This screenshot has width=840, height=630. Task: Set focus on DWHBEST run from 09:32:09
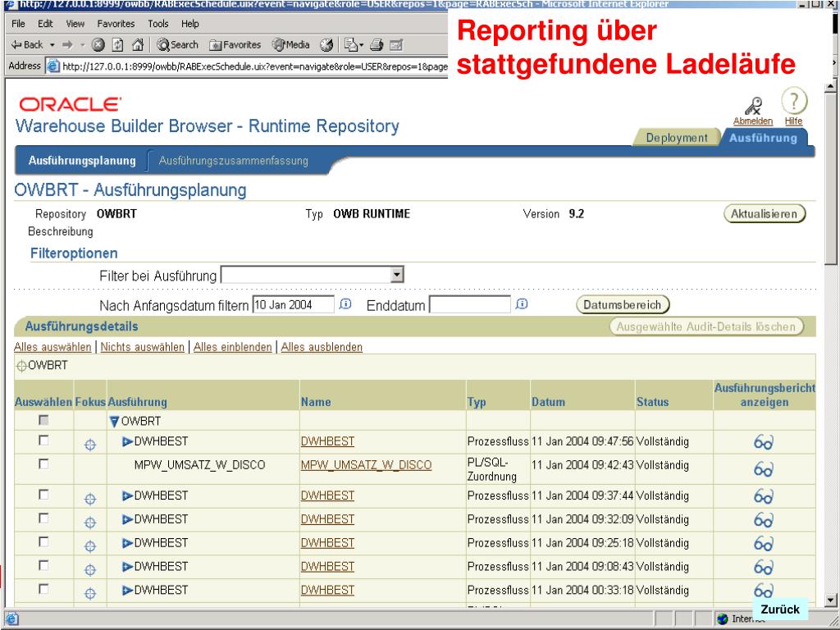coord(90,523)
